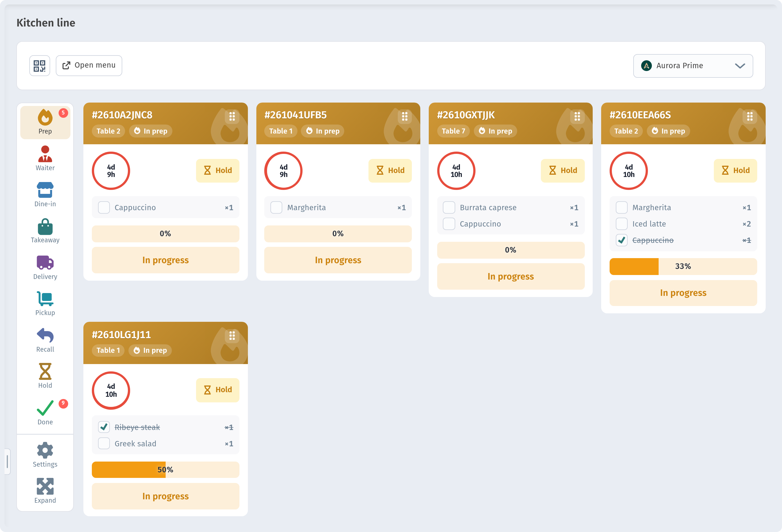Put order #261041UFB5 on Hold

(390, 170)
